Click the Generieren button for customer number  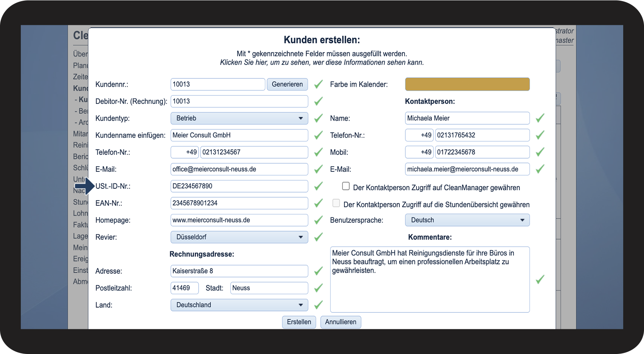coord(287,84)
